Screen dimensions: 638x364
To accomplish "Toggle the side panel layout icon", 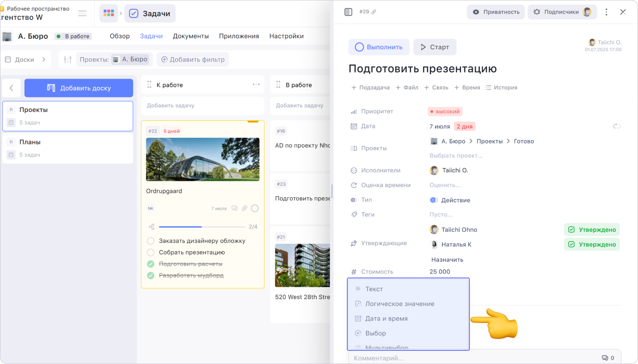I will (348, 12).
